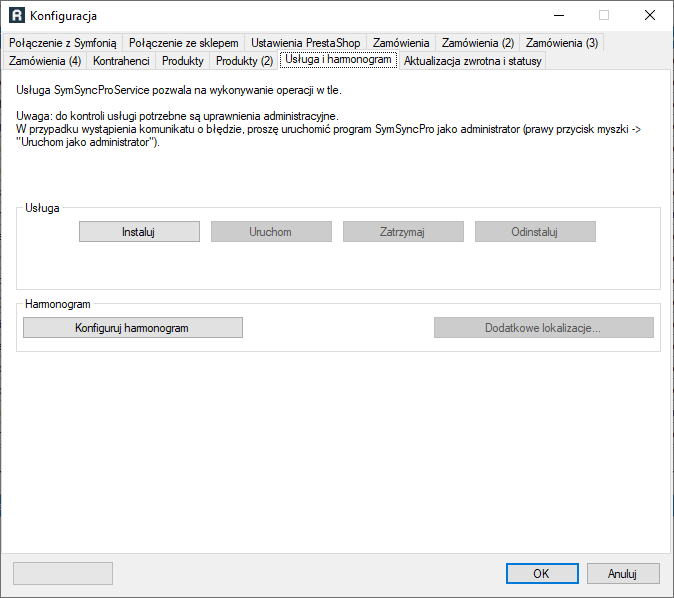Open Aktualizacja zwrotna i statusy tab
Image resolution: width=674 pixels, height=598 pixels.
pos(472,61)
